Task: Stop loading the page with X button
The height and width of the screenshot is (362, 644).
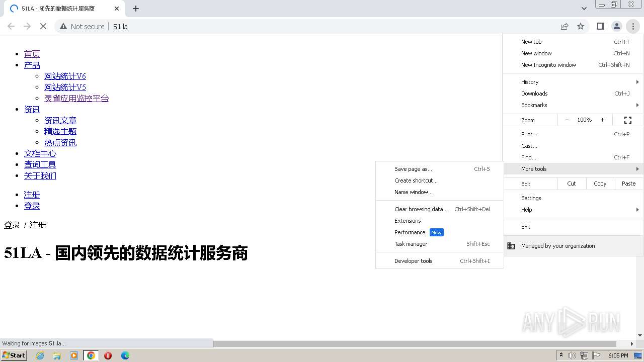Action: (43, 26)
